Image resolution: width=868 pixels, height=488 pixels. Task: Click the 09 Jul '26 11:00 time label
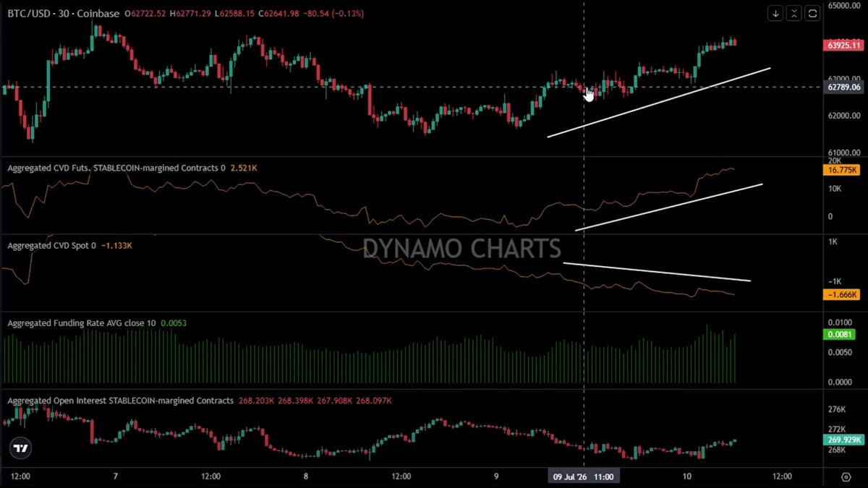pyautogui.click(x=584, y=477)
